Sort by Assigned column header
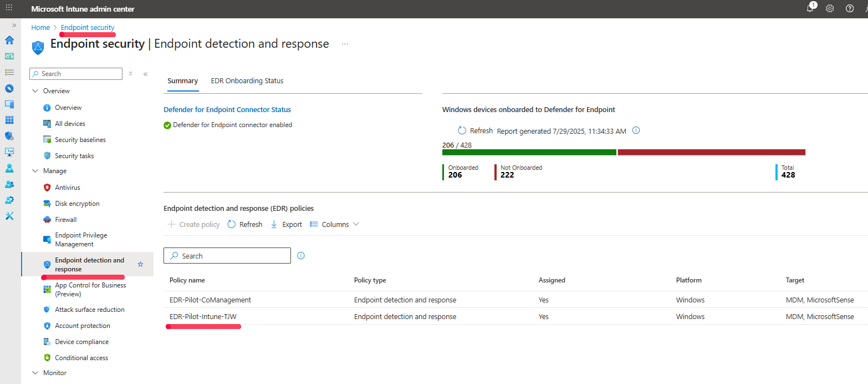This screenshot has height=384, width=868. [552, 280]
